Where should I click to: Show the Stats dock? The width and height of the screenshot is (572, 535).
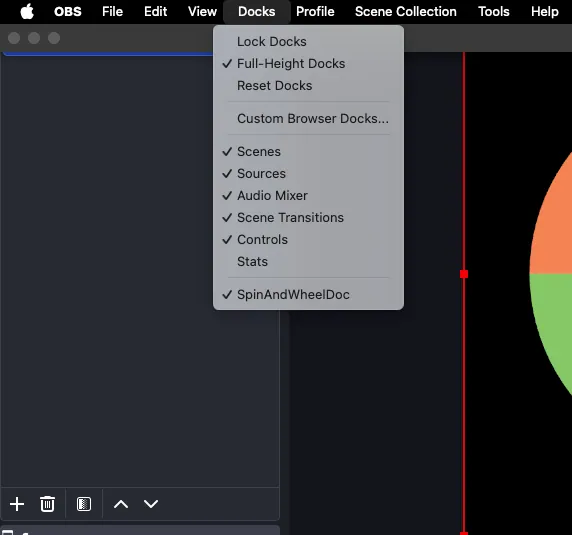(x=308, y=261)
